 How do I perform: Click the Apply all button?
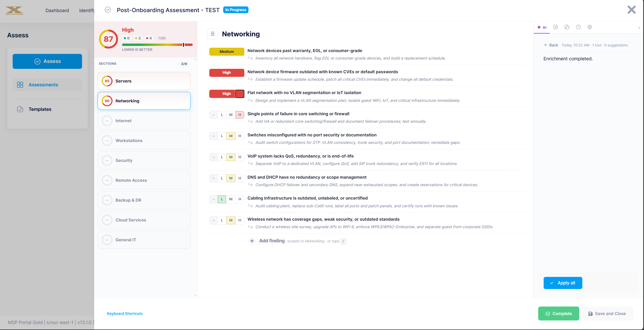[563, 283]
